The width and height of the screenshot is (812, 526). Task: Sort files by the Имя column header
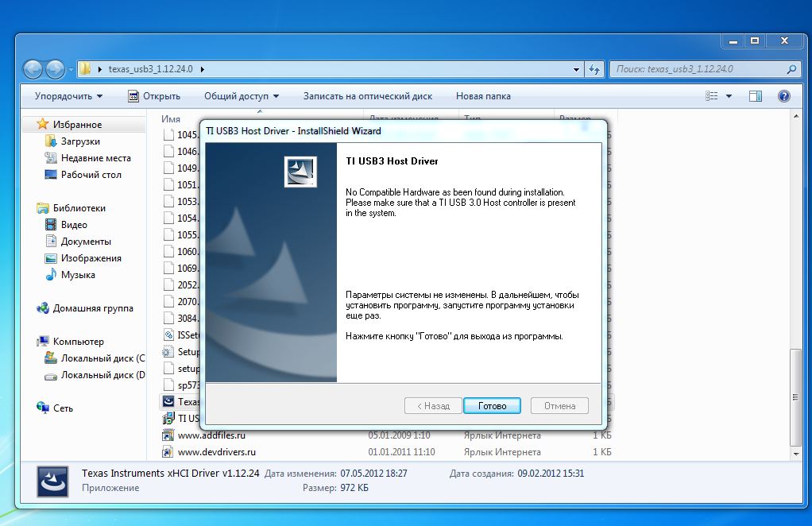coord(171,118)
